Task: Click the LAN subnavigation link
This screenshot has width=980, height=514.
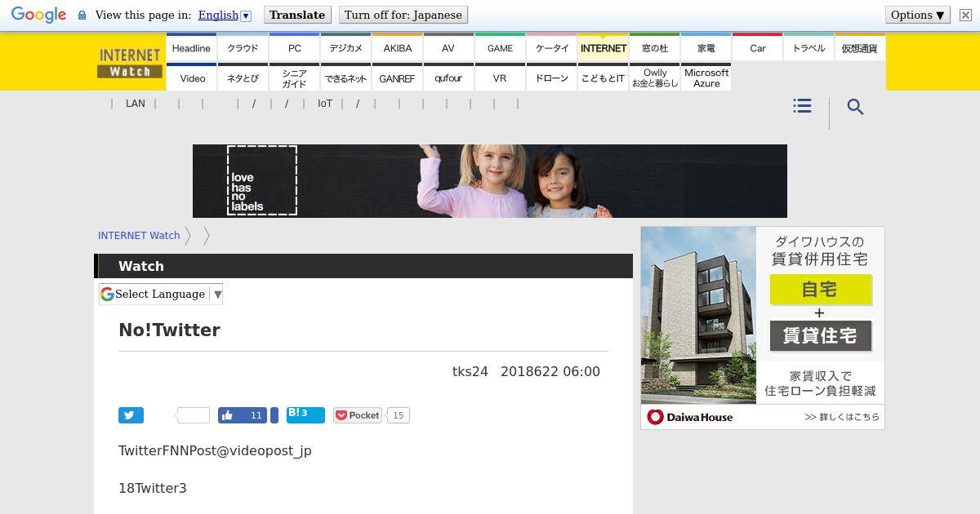Action: 136,104
